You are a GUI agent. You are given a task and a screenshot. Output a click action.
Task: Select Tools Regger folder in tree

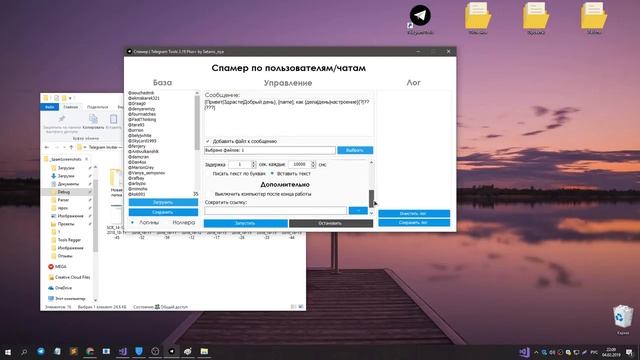click(67, 240)
